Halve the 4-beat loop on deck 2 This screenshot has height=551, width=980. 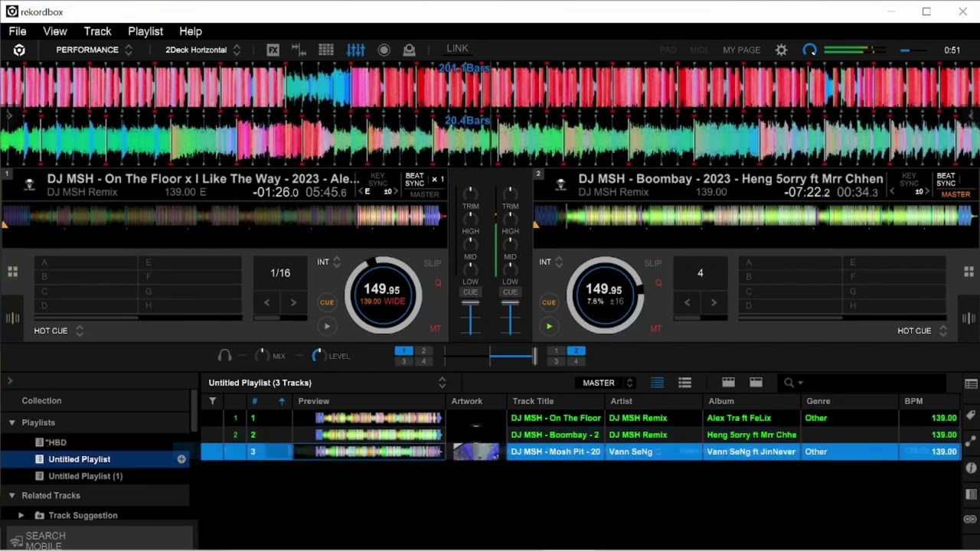(687, 302)
